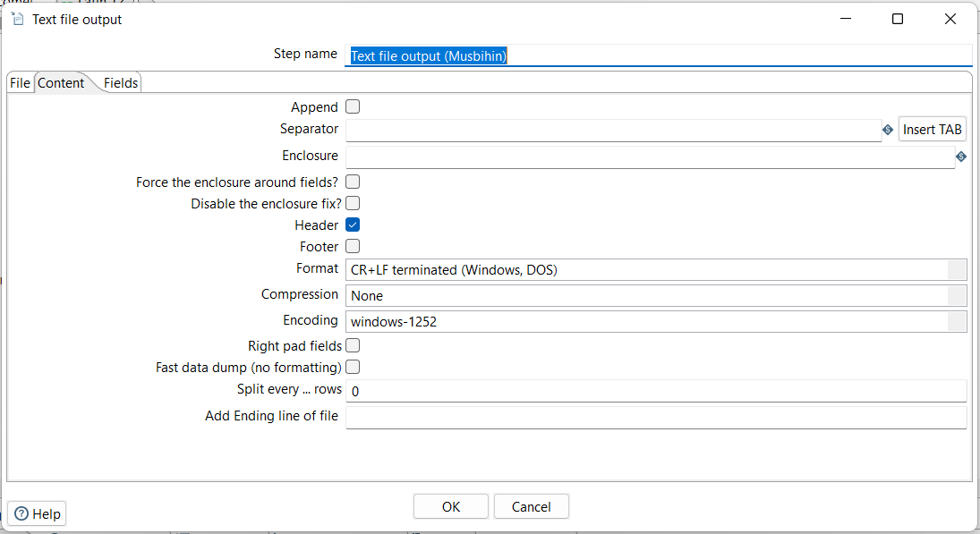Viewport: 980px width, 534px height.
Task: Enable the Footer checkbox
Action: click(353, 246)
